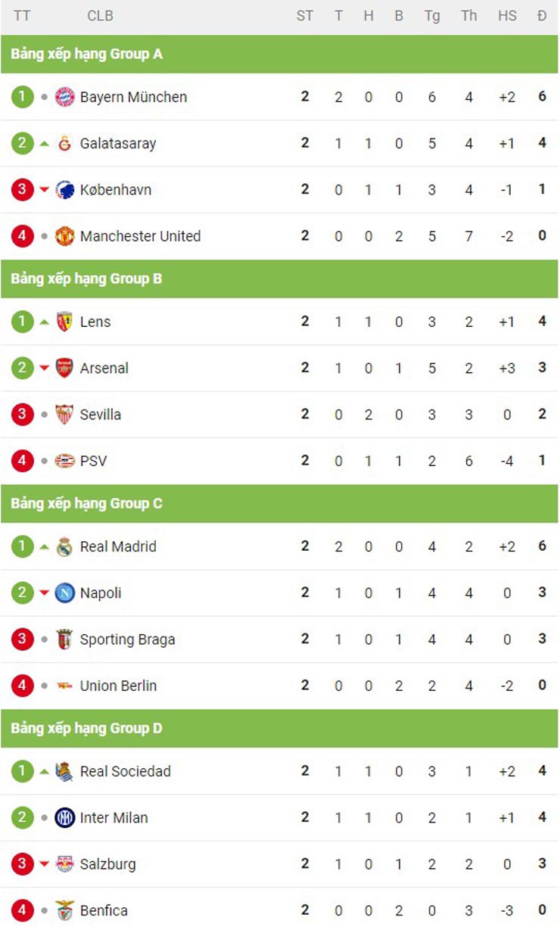Click the Inter Milan logo
The width and height of the screenshot is (560, 927).
tap(65, 818)
